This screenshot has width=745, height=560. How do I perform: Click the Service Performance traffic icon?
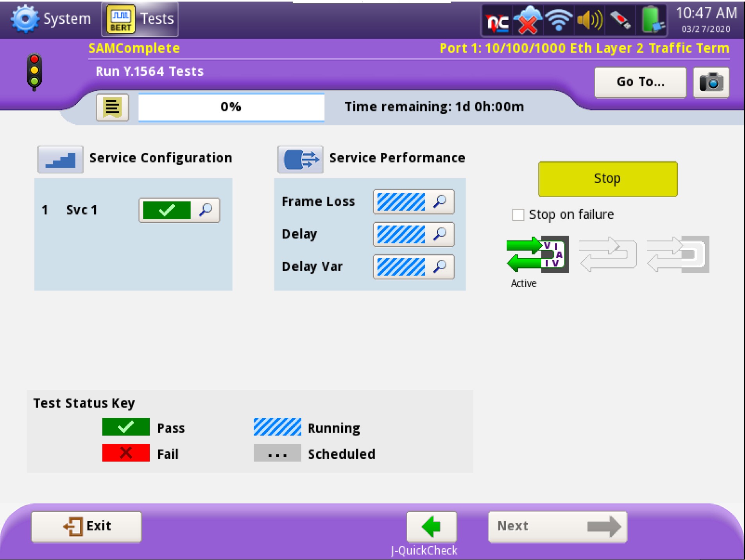[300, 159]
